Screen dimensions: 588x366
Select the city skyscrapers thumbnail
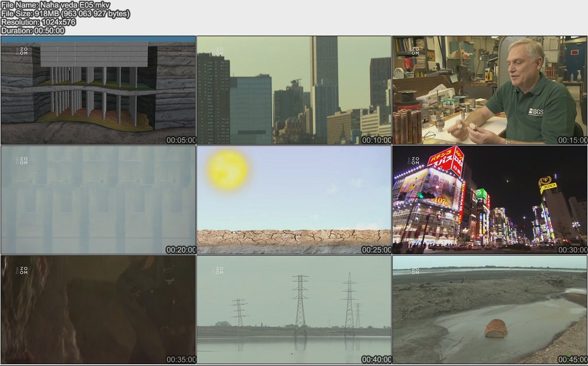pos(294,90)
